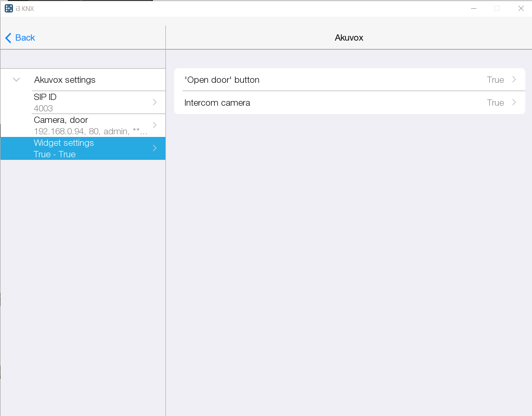Click the white arrow on Widget settings
Viewport: 532px width, 416px height.
click(154, 148)
